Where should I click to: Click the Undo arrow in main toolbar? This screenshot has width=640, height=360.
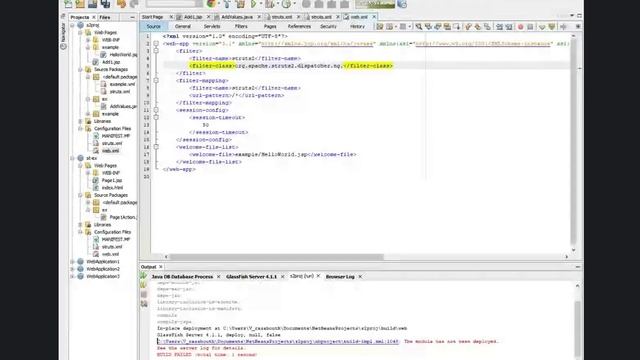point(122,4)
